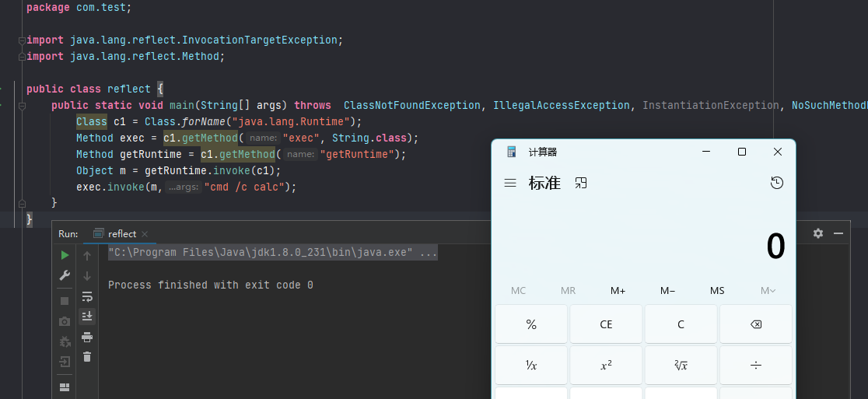The height and width of the screenshot is (399, 868).
Task: Click the divide button
Action: [756, 366]
